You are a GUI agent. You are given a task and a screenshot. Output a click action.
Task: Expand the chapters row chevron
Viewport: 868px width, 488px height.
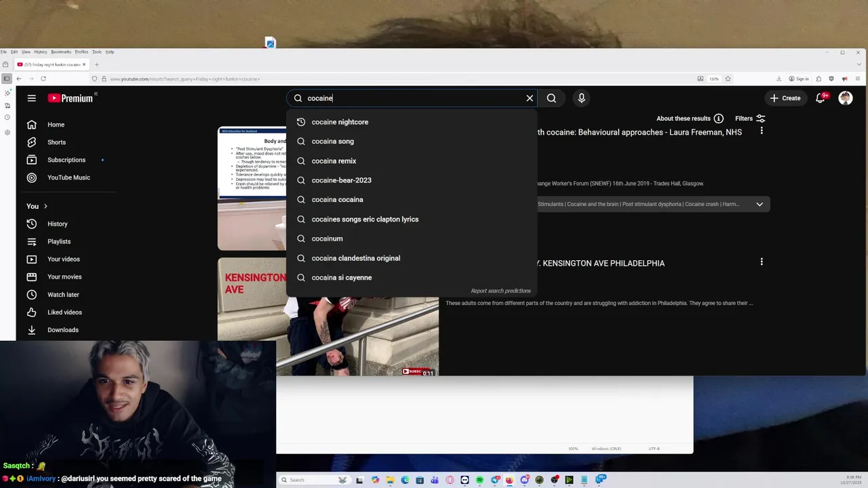[759, 204]
